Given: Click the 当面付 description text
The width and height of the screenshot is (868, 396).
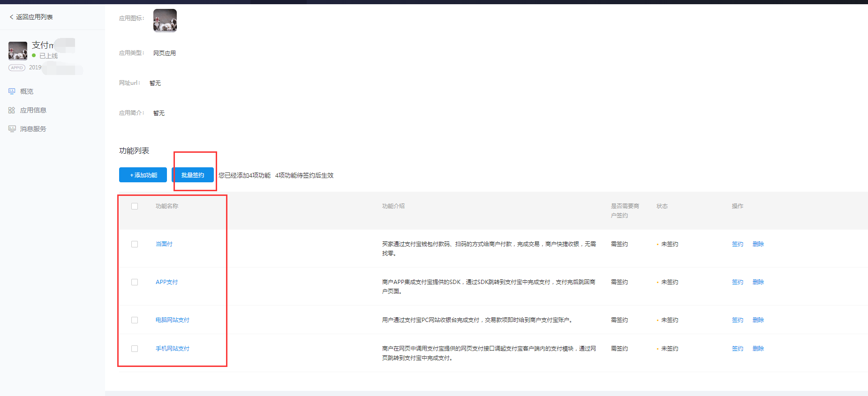Looking at the screenshot, I should point(489,249).
